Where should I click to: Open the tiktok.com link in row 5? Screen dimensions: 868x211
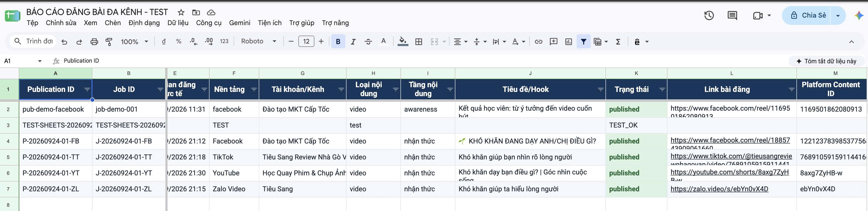pos(731,156)
